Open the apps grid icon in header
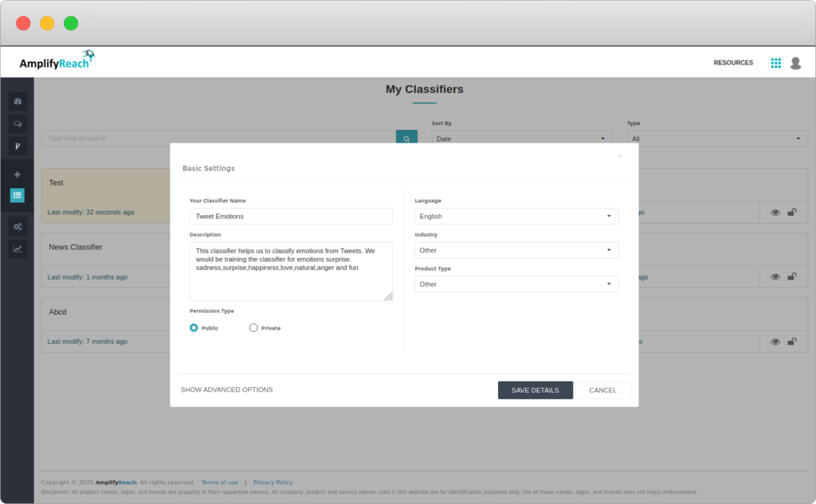816x504 pixels. (x=775, y=63)
